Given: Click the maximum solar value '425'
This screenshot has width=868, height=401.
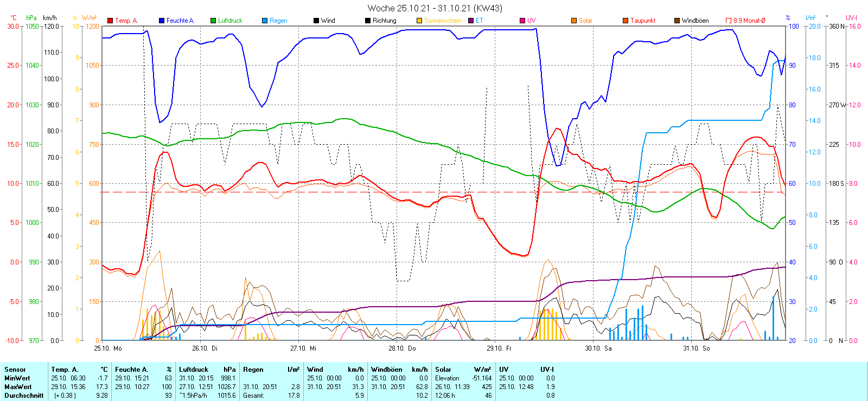Looking at the screenshot, I should (487, 387).
